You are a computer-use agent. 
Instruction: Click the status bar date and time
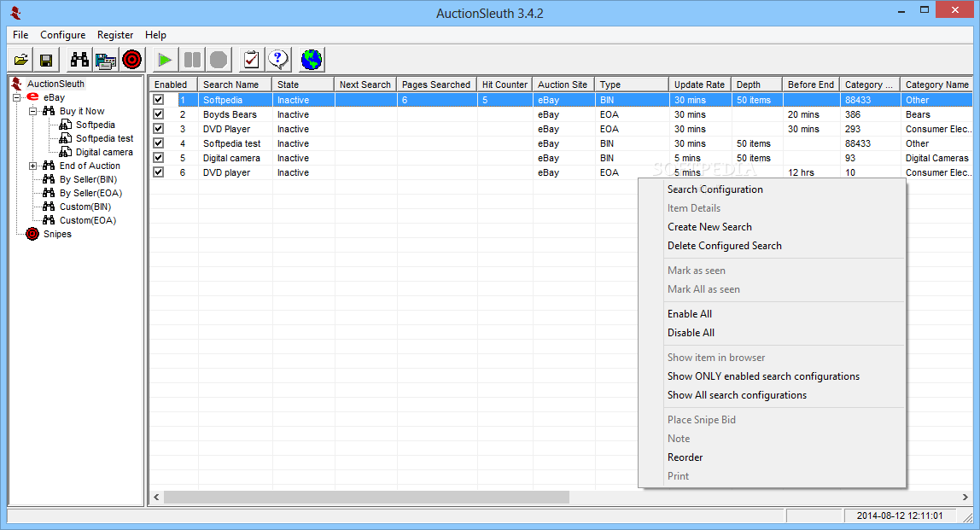pos(900,515)
